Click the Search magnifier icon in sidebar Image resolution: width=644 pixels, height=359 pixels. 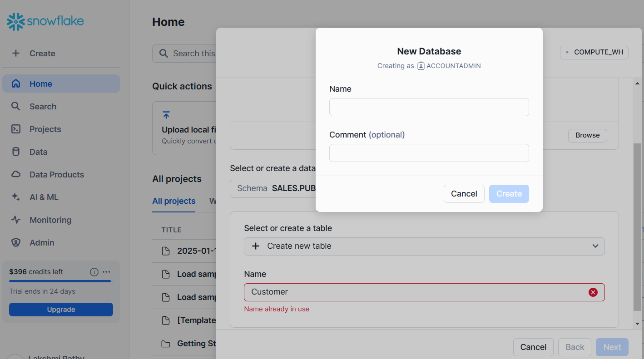[16, 106]
